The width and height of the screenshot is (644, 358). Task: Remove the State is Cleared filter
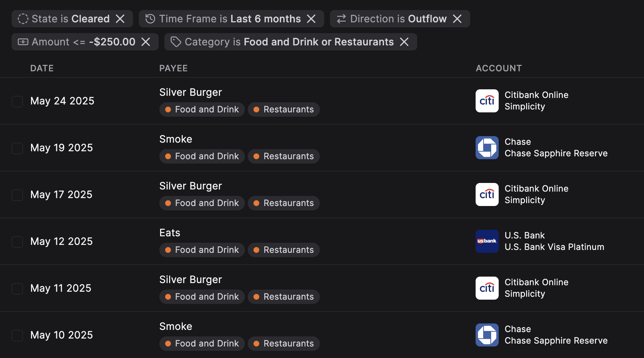pyautogui.click(x=120, y=19)
